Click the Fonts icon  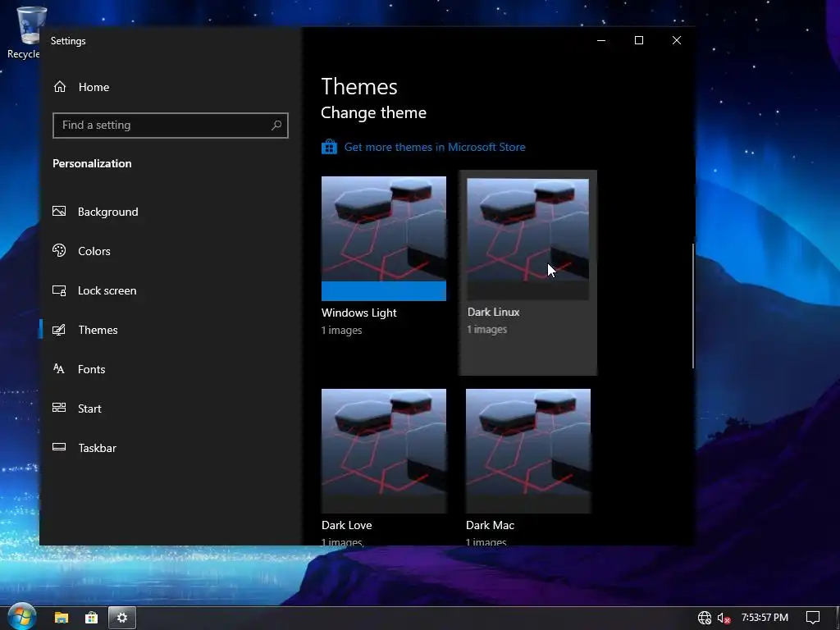point(59,368)
